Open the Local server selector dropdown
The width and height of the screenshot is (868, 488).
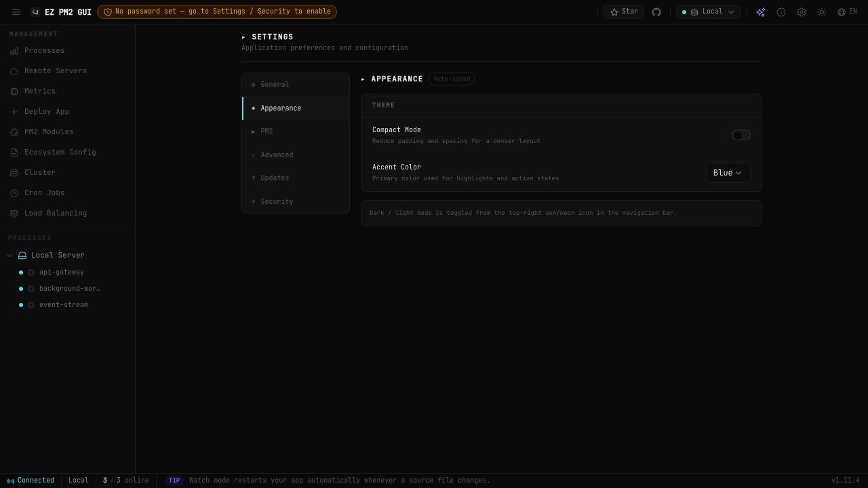[708, 12]
